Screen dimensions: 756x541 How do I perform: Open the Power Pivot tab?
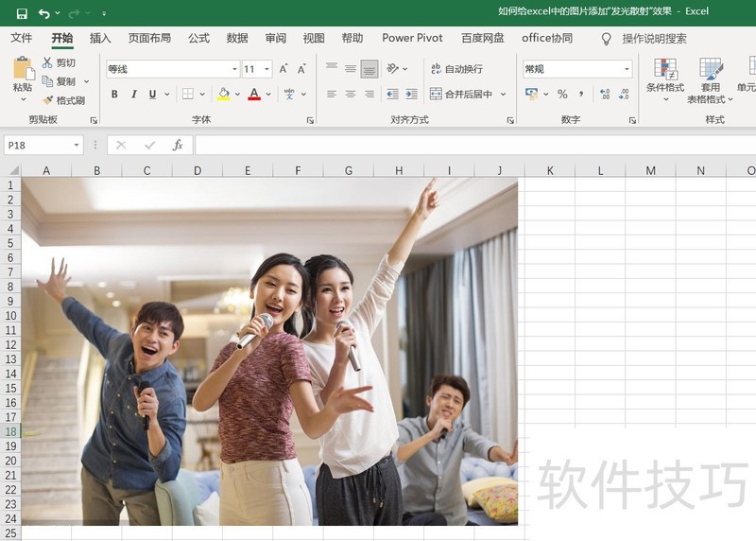[x=412, y=38]
